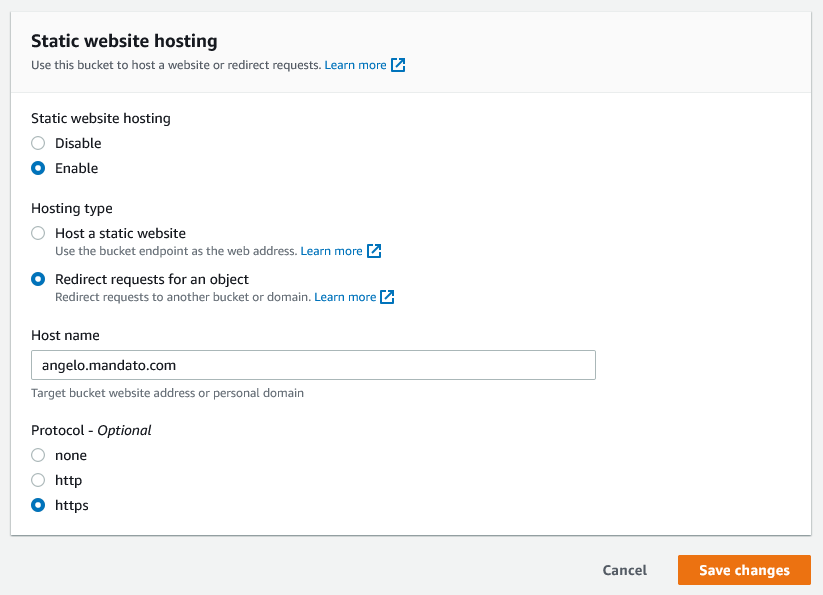Image resolution: width=823 pixels, height=595 pixels.
Task: Set protocol to http
Action: click(x=38, y=480)
